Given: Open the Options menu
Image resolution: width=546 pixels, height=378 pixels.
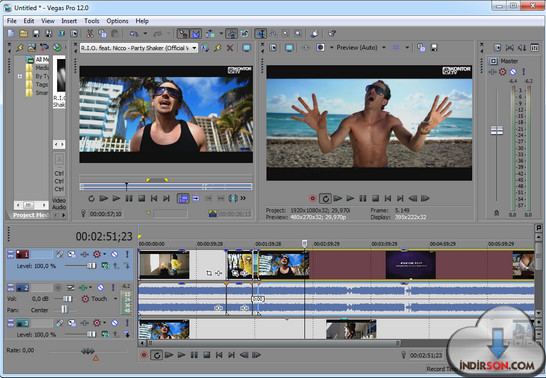Looking at the screenshot, I should point(117,21).
